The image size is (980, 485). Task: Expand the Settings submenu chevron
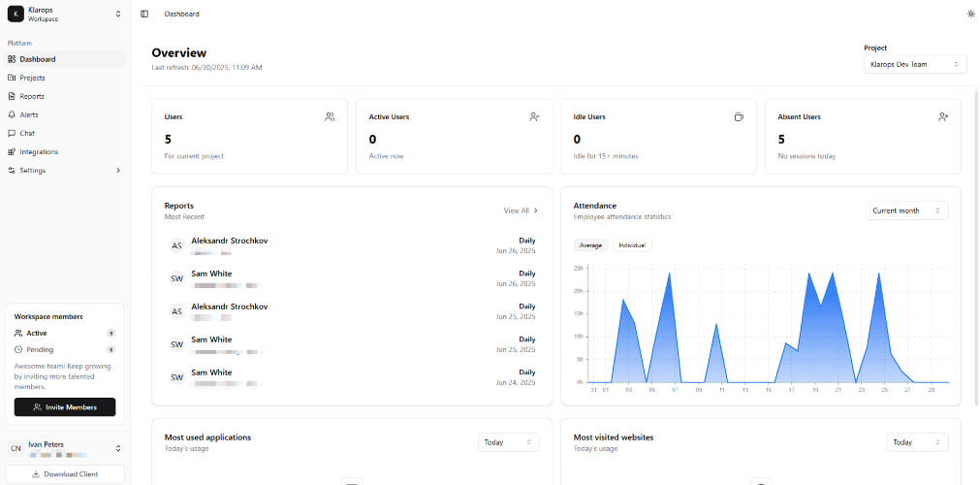(x=118, y=170)
